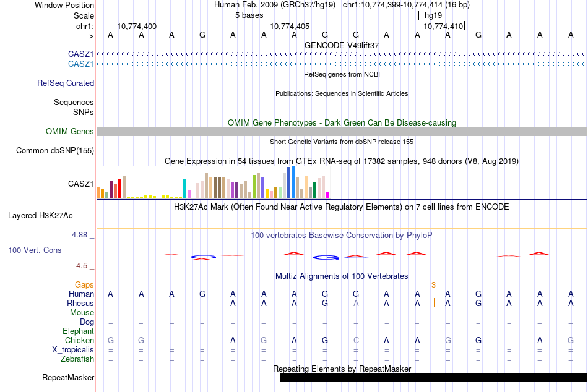Click the 10,774,400 position marker

[x=137, y=26]
